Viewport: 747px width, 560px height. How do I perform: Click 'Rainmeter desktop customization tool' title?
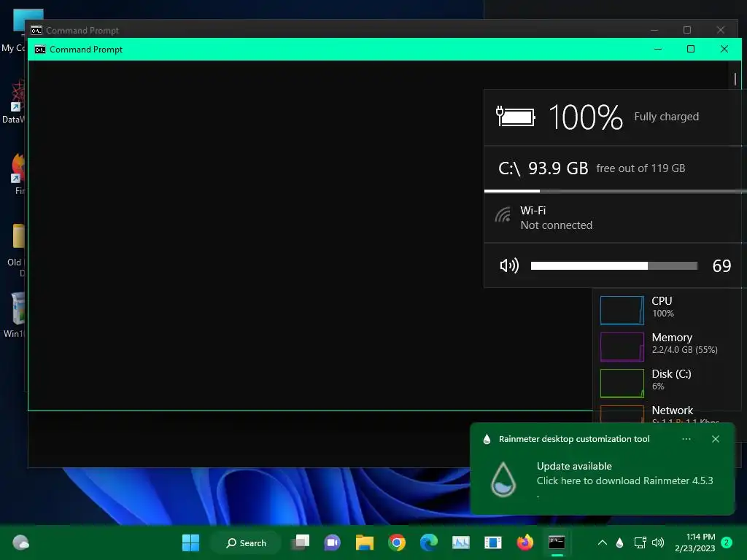coord(574,439)
